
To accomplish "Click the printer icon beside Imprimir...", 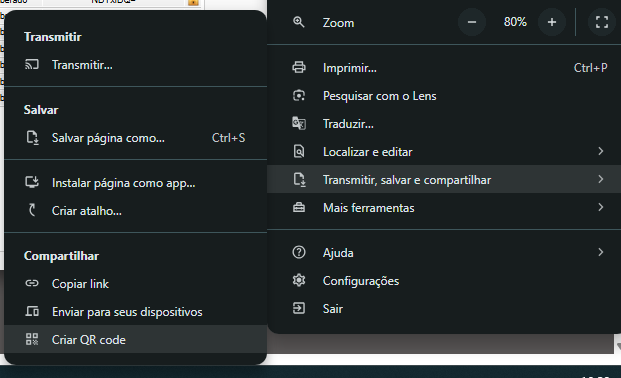I will point(299,67).
